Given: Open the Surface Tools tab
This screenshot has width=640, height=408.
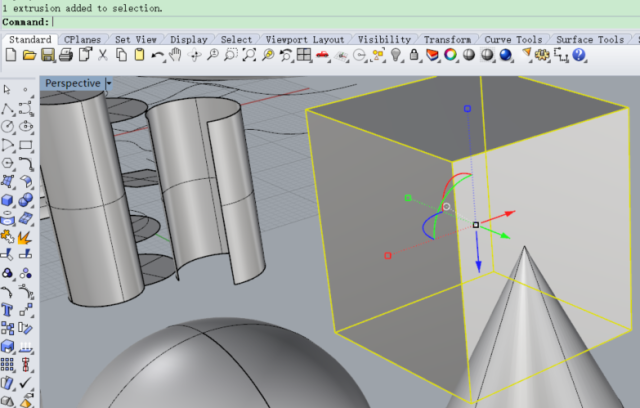Looking at the screenshot, I should (x=589, y=40).
